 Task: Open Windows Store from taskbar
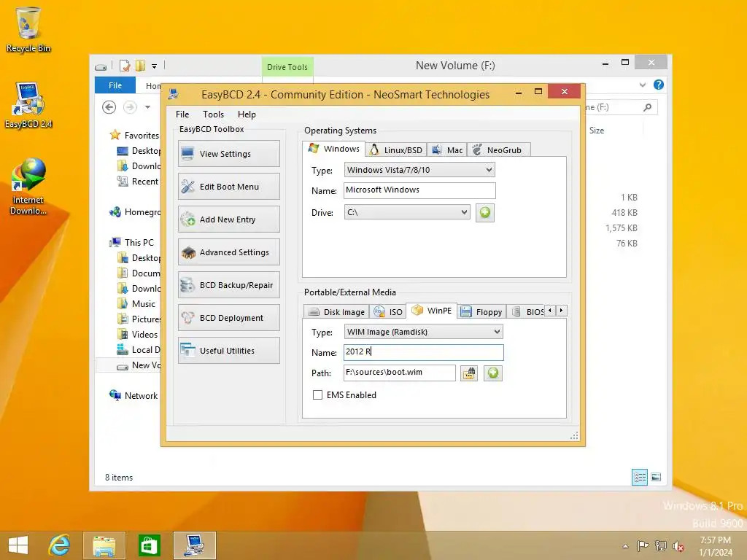pyautogui.click(x=149, y=545)
